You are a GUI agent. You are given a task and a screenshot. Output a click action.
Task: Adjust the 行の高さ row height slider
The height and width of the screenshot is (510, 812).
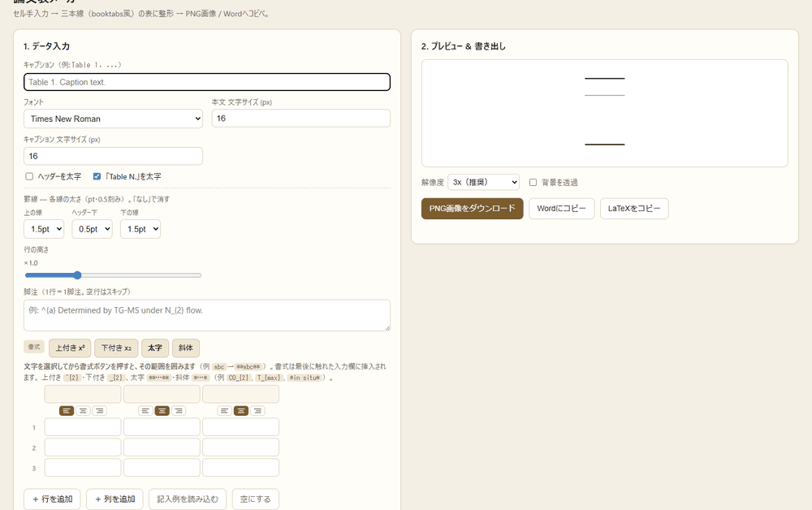pyautogui.click(x=113, y=275)
